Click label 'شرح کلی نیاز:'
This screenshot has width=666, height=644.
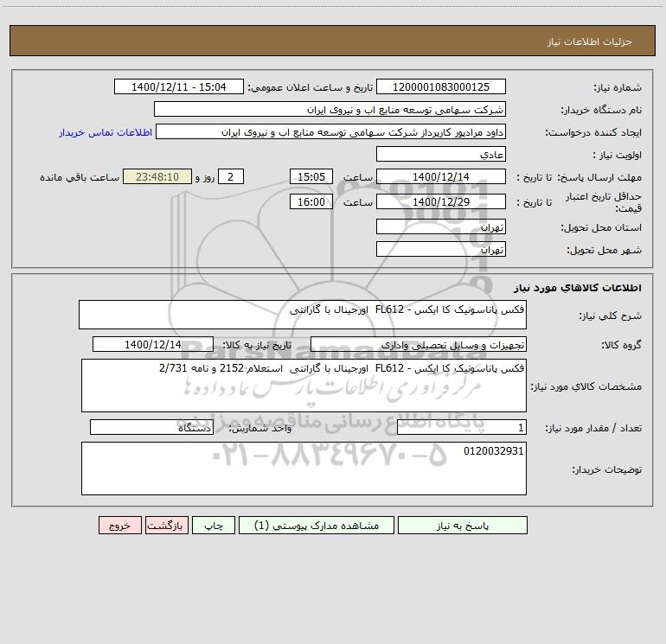coord(610,316)
